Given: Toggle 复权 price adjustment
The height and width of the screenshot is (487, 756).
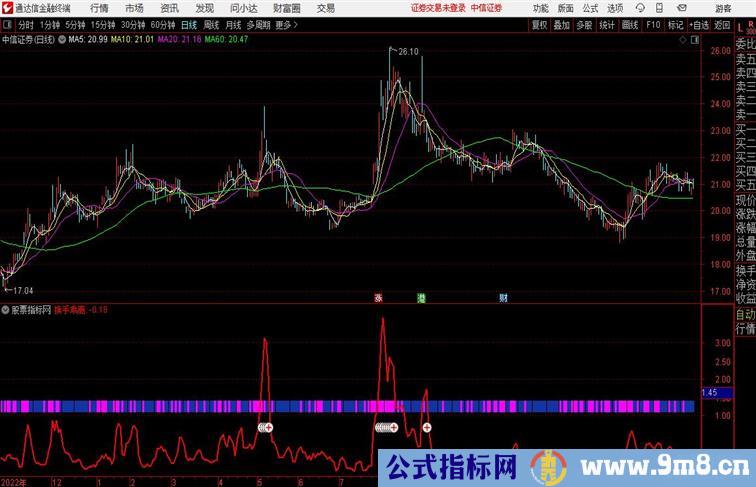Looking at the screenshot, I should click(539, 24).
